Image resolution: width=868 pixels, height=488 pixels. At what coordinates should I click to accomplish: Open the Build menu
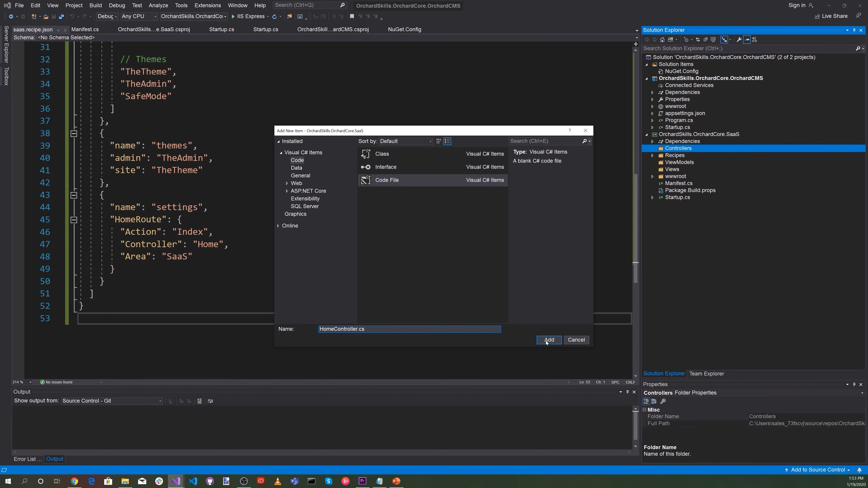95,5
